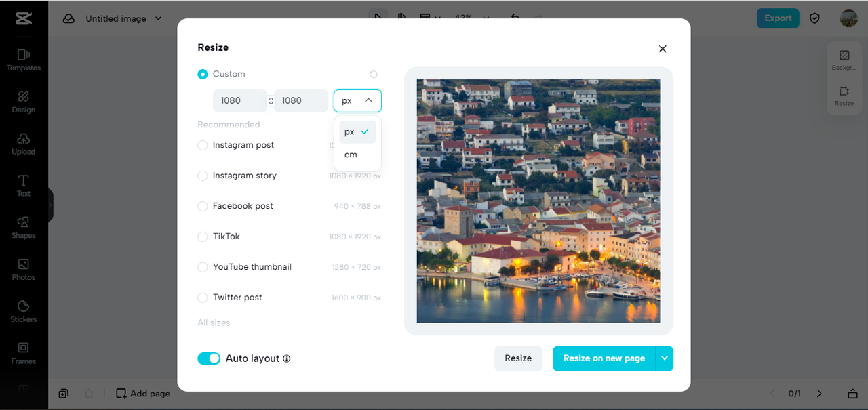Click the duplicate page icon
The height and width of the screenshot is (410, 868).
tap(63, 393)
